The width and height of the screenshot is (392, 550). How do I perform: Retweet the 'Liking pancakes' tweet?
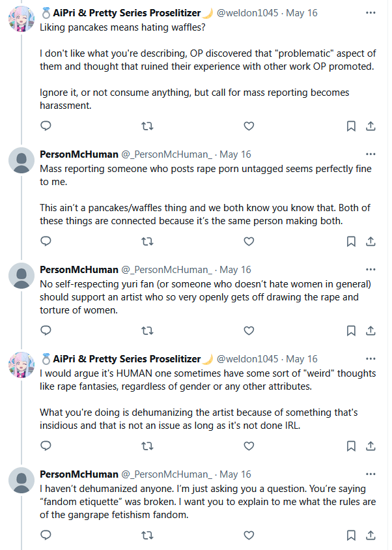[x=147, y=126]
